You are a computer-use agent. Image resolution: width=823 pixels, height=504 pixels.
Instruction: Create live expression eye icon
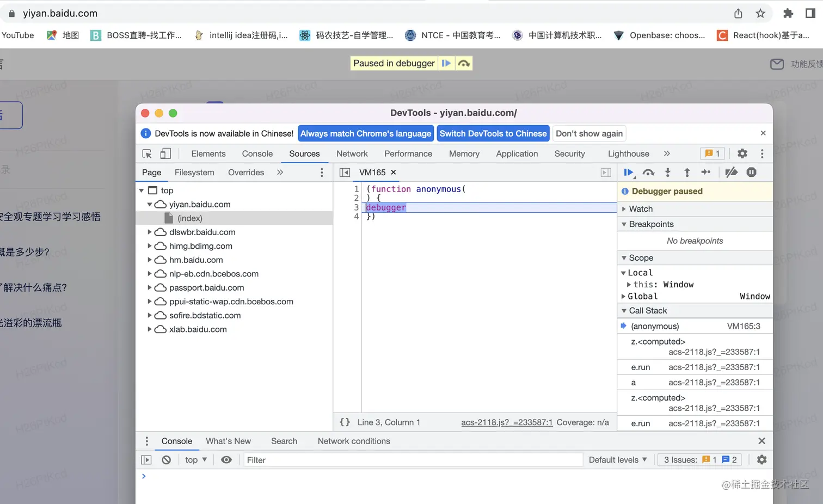click(226, 460)
